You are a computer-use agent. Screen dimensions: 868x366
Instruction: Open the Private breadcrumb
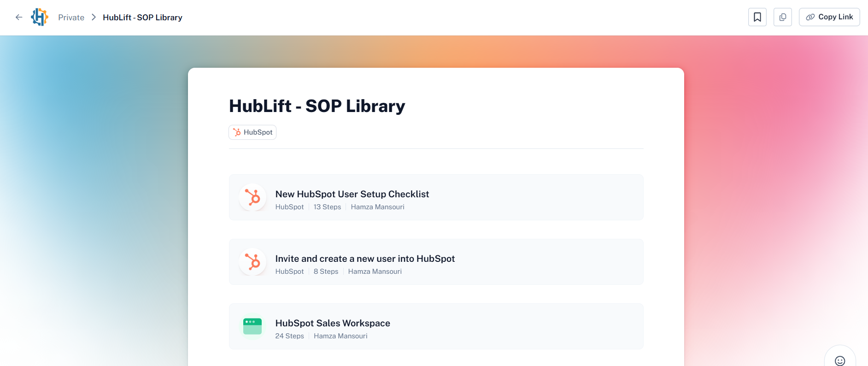pos(71,18)
